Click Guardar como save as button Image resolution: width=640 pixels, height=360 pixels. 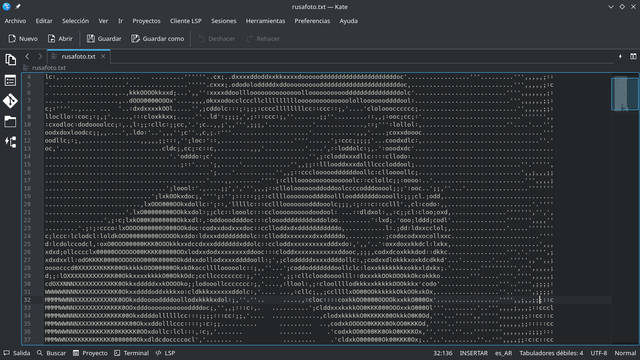tap(158, 39)
